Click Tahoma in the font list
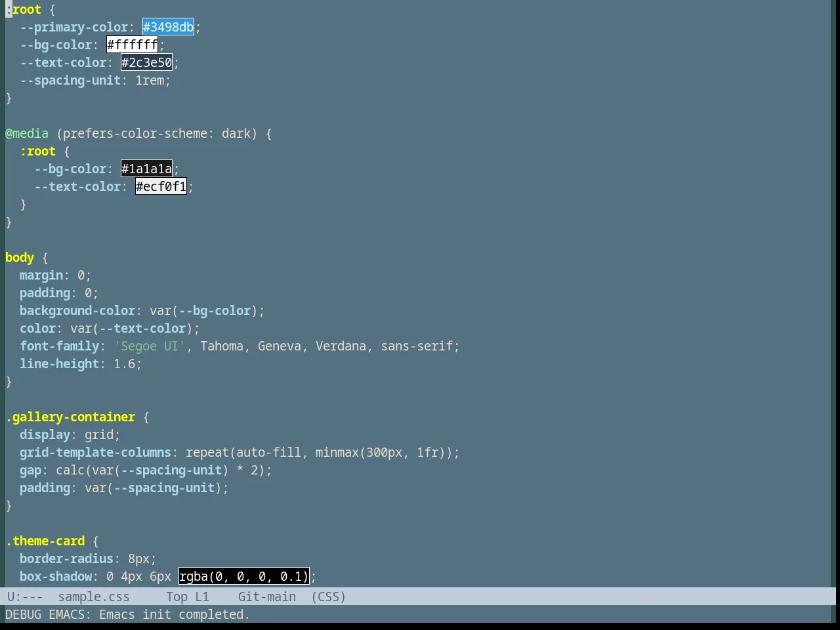Viewport: 840px width, 630px height. [222, 346]
